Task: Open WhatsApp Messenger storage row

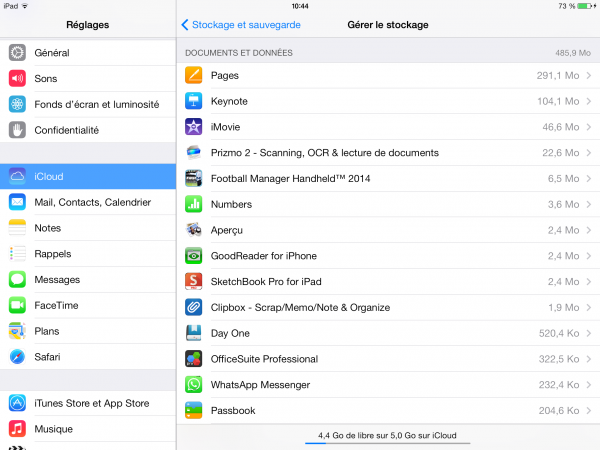Action: tap(388, 385)
